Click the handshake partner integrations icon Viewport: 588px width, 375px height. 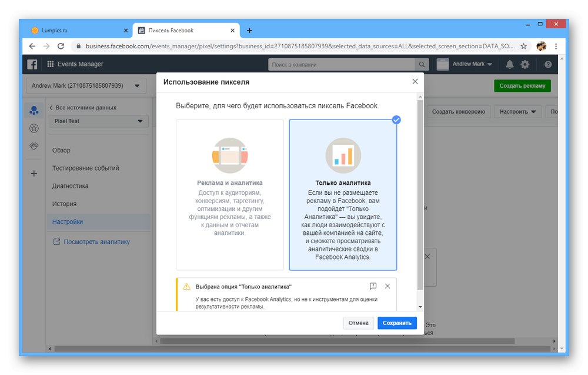tap(34, 146)
